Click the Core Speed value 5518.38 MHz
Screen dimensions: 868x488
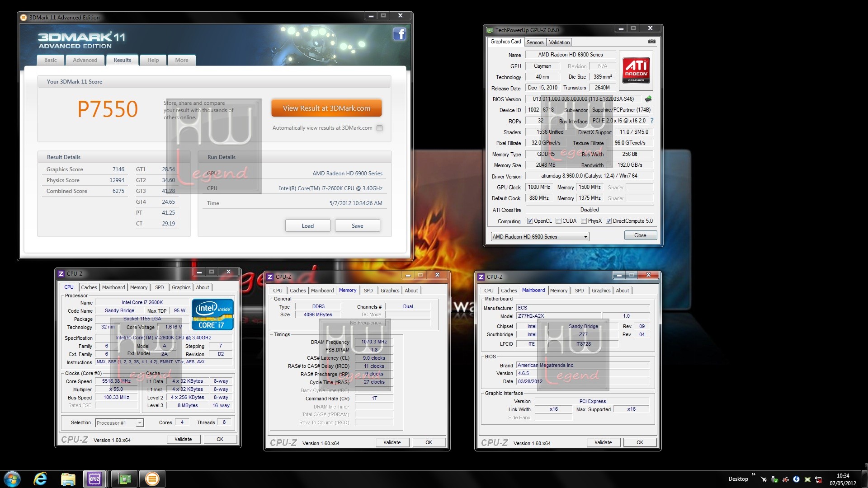[116, 381]
